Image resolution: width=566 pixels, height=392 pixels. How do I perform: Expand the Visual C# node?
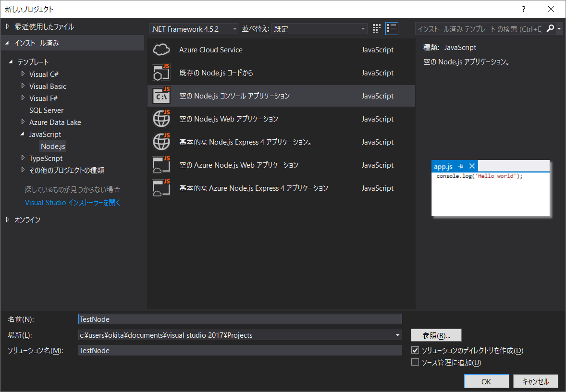23,74
